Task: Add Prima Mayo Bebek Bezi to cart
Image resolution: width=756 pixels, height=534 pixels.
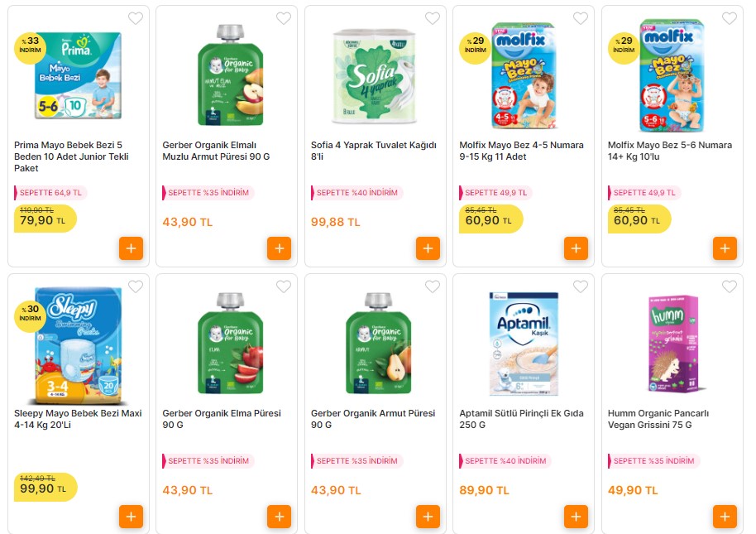Action: pos(131,248)
